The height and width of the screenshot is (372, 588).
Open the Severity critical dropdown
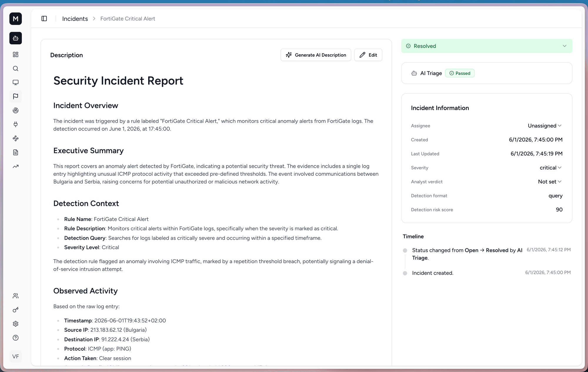click(x=551, y=168)
